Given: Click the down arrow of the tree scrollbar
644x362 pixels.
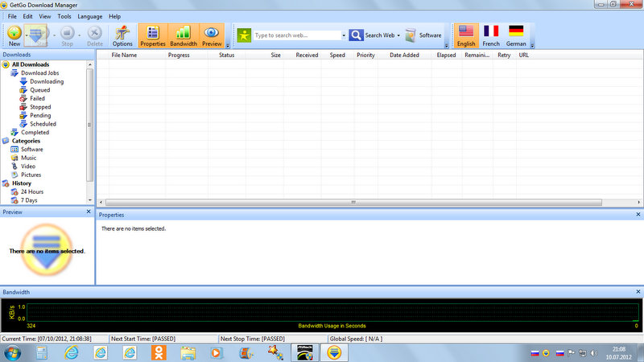Looking at the screenshot, I should tap(90, 200).
